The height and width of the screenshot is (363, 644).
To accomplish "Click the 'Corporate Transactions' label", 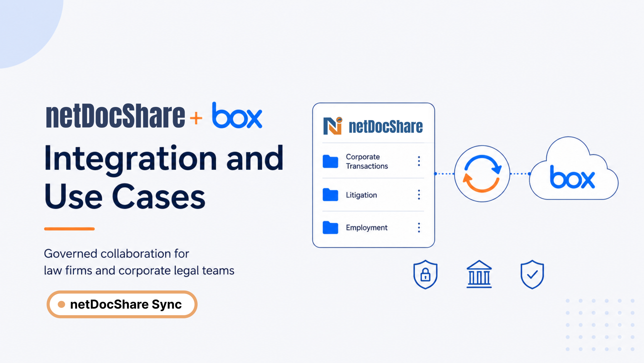I will (367, 161).
